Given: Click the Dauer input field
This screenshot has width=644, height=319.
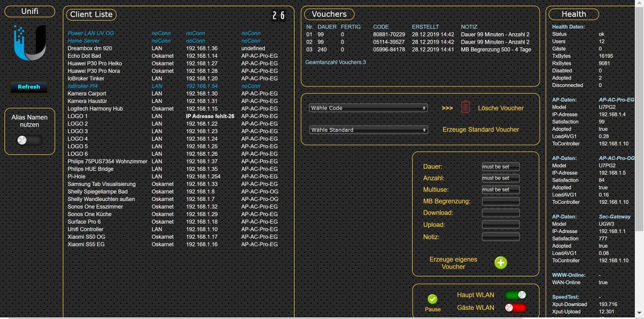Looking at the screenshot, I should (500, 166).
